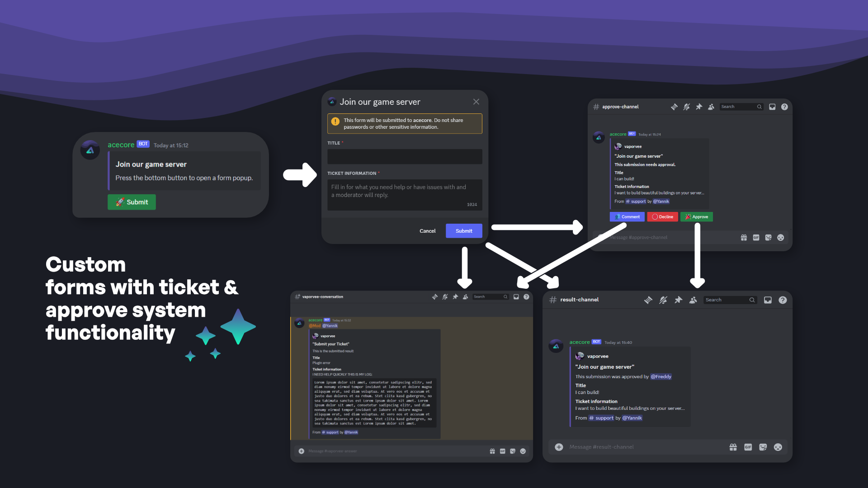Open the Help icon in result-channel
This screenshot has height=488, width=868.
point(783,300)
